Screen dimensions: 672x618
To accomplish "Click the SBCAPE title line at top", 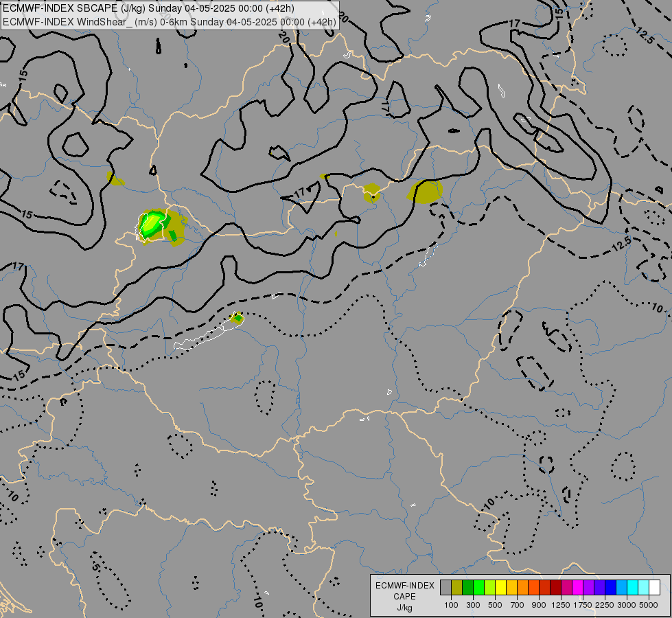I will [148, 8].
